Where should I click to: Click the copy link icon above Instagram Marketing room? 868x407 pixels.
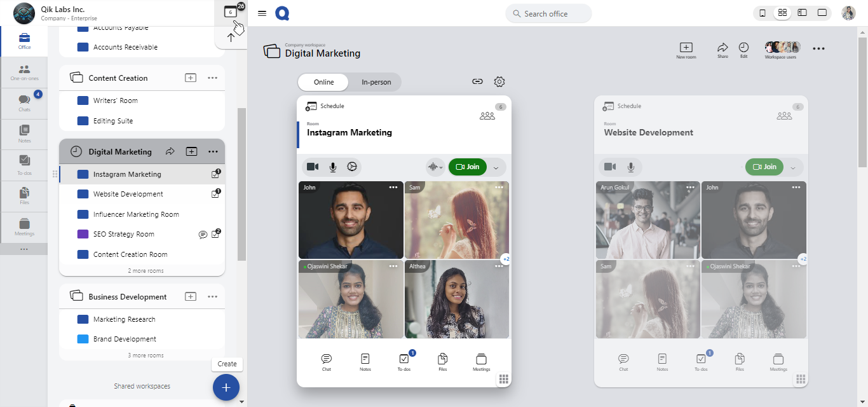[477, 81]
